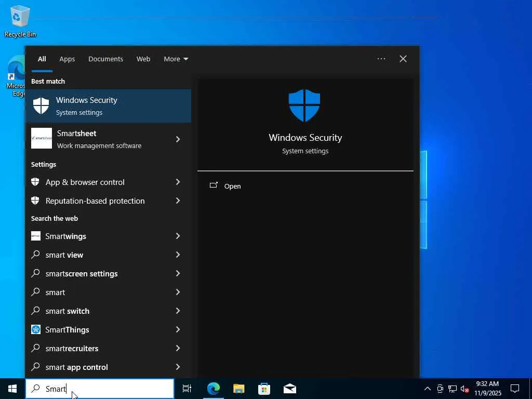Expand the smart app control chevron
532x399 pixels.
coord(178,366)
